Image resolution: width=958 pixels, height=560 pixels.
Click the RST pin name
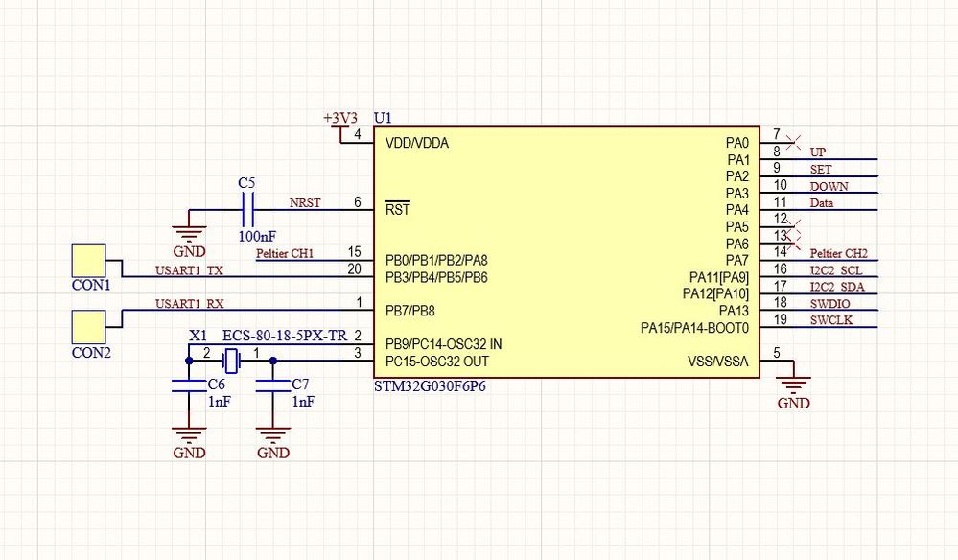[398, 209]
